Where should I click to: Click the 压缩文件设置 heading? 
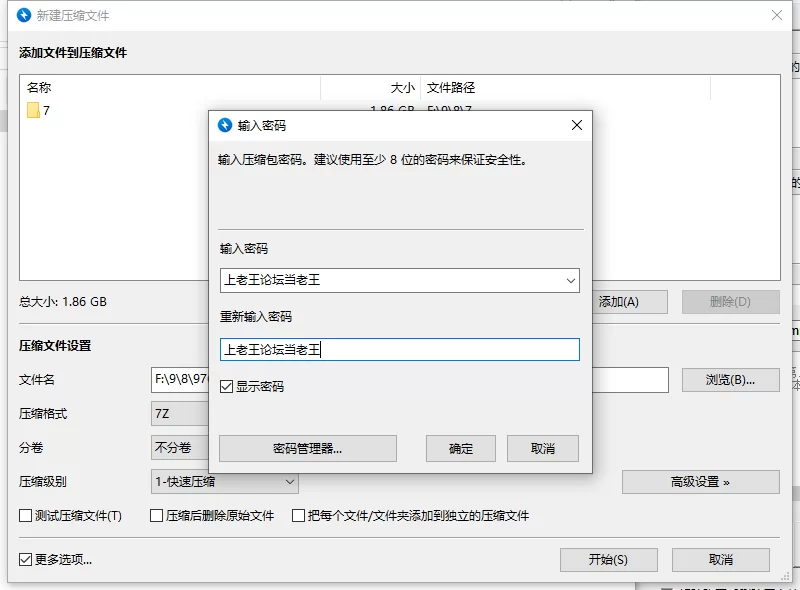pyautogui.click(x=55, y=346)
